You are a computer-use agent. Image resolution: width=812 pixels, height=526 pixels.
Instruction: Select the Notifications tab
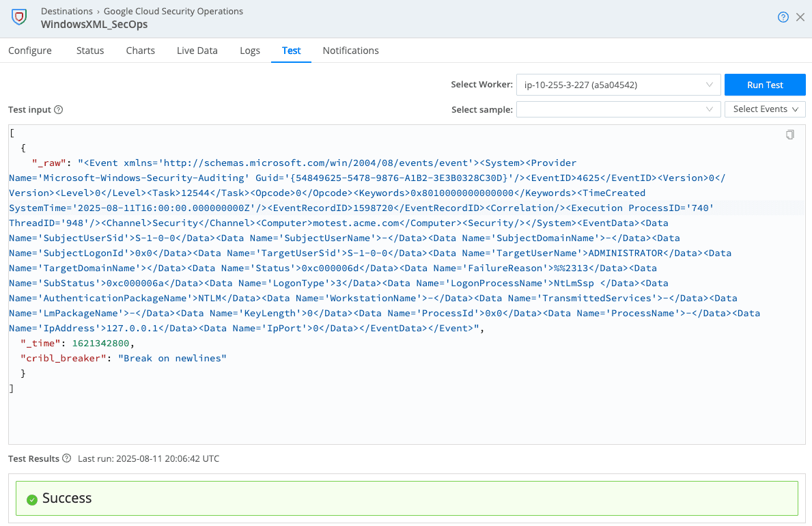pos(350,51)
